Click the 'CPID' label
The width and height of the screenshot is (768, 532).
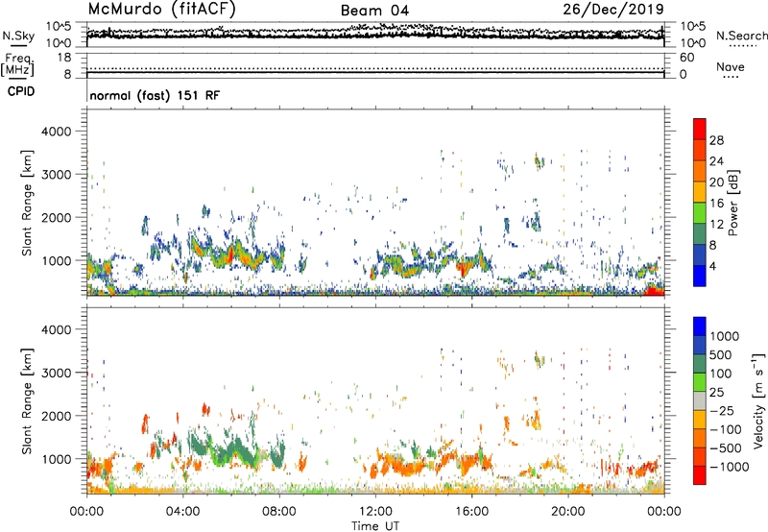click(x=21, y=91)
